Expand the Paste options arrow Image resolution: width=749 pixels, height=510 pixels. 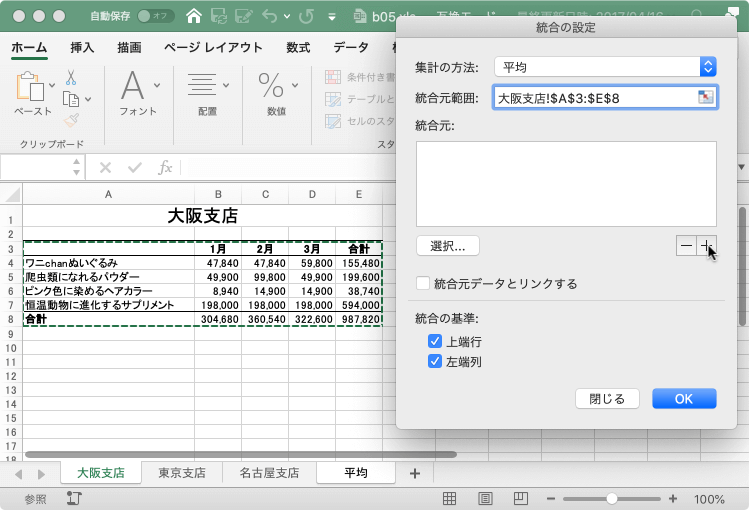[52, 85]
